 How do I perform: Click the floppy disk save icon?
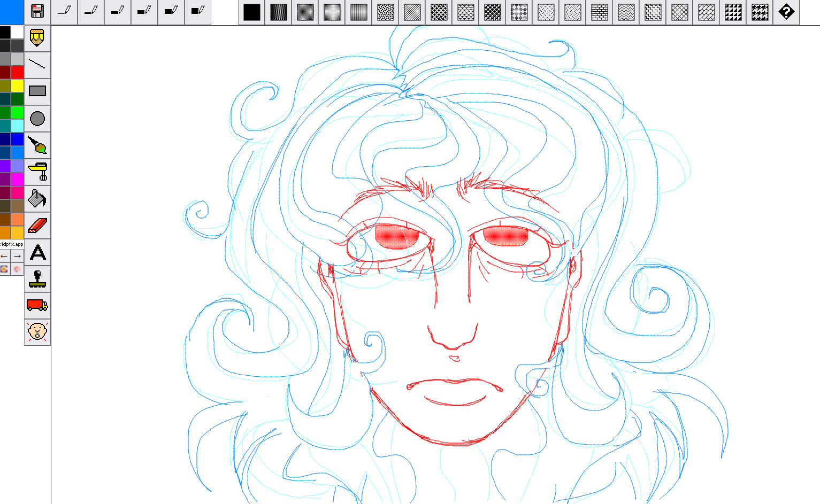[x=37, y=11]
